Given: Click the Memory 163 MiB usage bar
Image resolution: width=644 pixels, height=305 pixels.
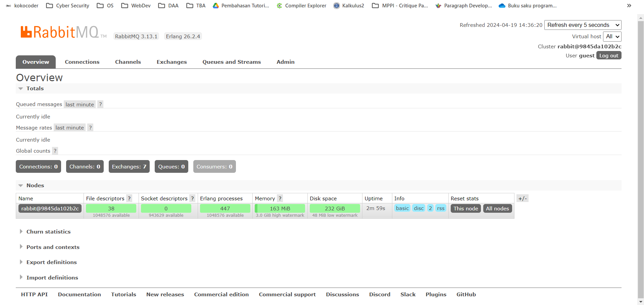Looking at the screenshot, I should [280, 208].
